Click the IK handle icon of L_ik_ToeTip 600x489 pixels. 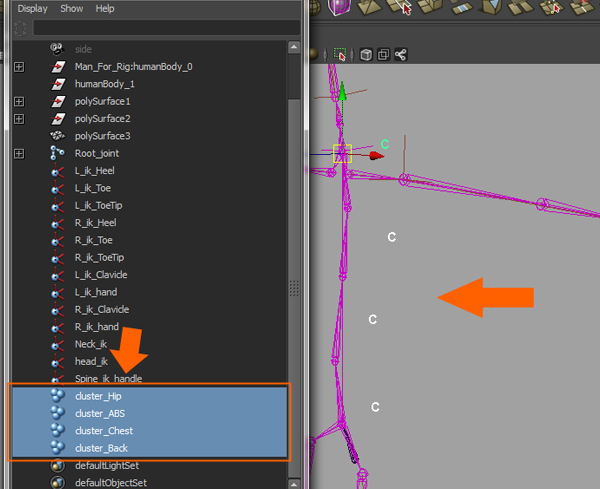(57, 206)
